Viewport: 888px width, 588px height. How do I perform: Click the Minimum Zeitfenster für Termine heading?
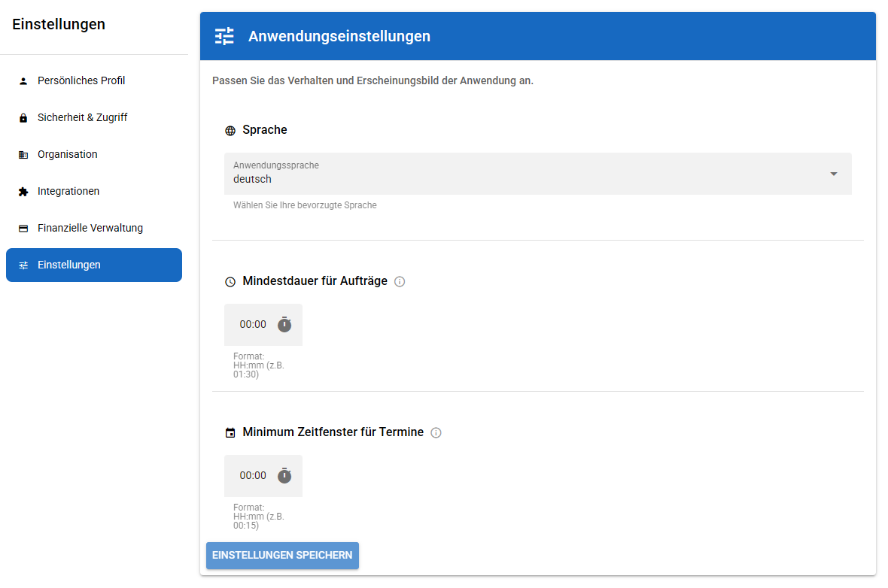point(333,432)
